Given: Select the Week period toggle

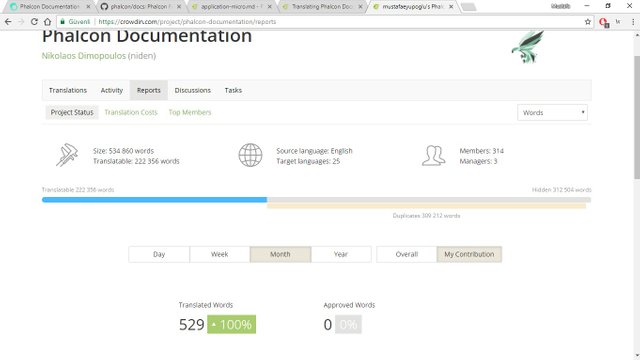Looking at the screenshot, I should point(219,254).
